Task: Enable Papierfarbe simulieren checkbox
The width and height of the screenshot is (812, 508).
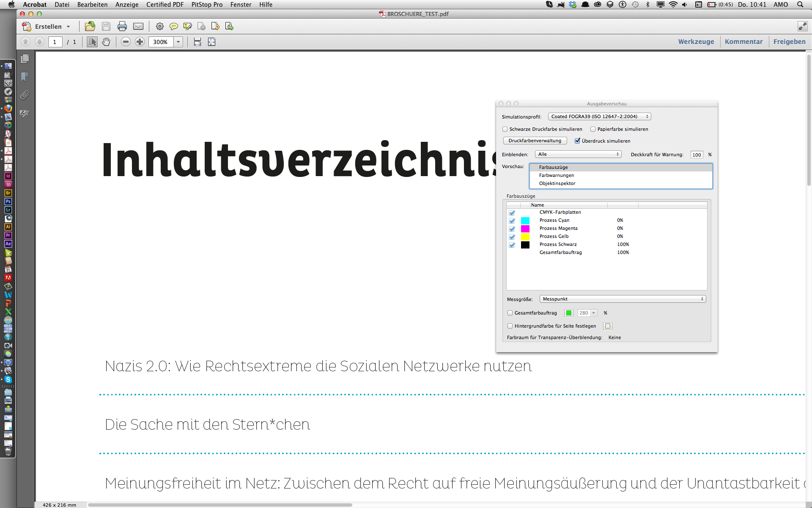Action: [593, 129]
